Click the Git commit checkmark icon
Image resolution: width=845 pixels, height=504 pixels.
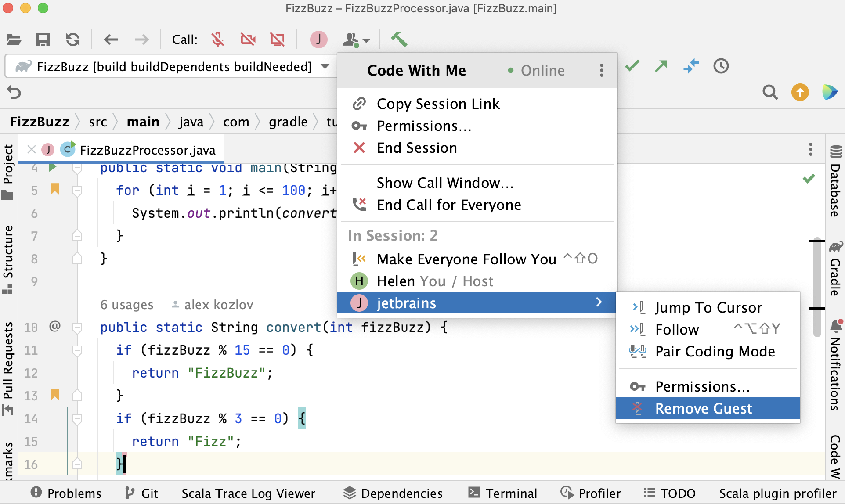[x=632, y=66]
